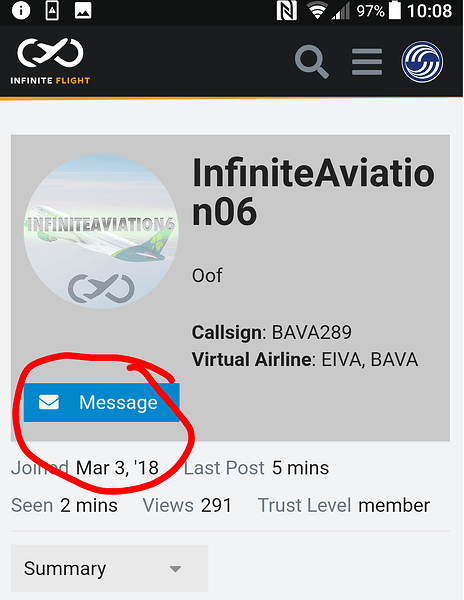View InfiniteAviation06 profile picture
The height and width of the screenshot is (600, 464).
(101, 232)
